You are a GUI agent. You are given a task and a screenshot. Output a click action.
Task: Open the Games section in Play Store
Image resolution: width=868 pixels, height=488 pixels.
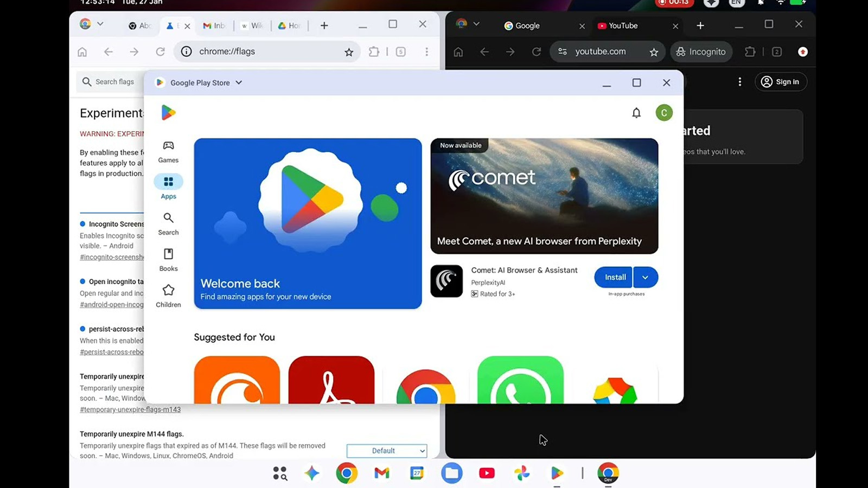tap(168, 151)
